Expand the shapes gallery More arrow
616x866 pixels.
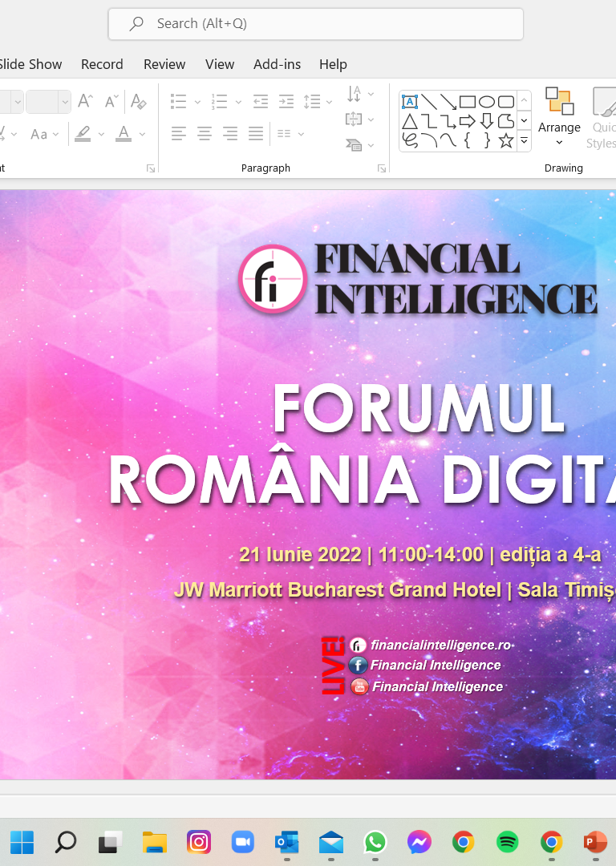click(x=524, y=140)
